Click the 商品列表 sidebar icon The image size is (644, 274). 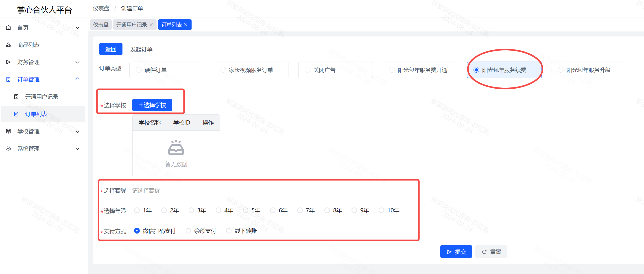coord(8,45)
